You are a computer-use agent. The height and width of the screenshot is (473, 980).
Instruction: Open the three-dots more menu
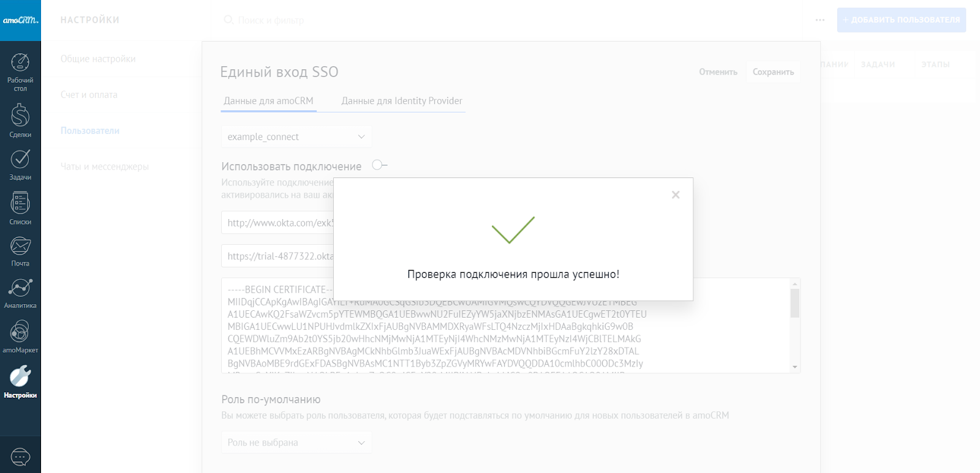pyautogui.click(x=820, y=20)
